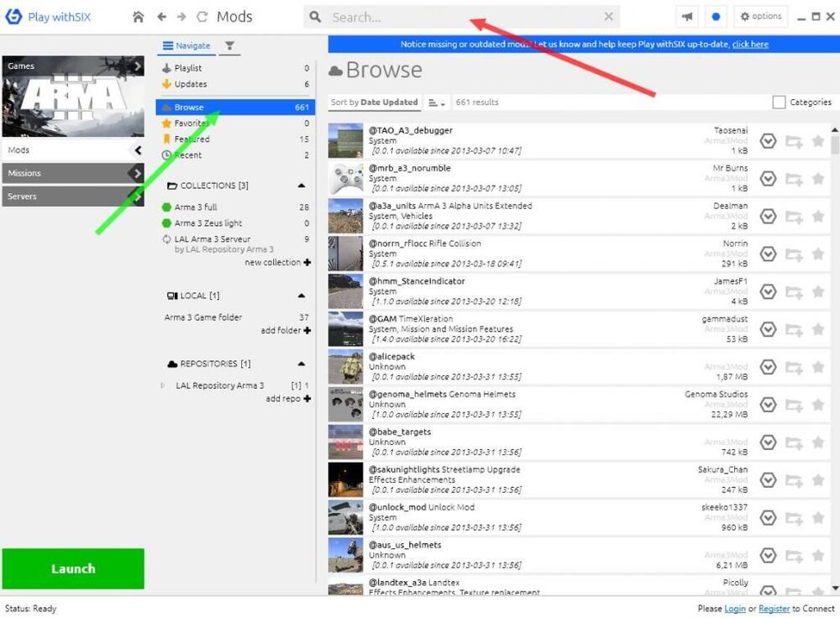Add @babe_targets to a collection
Viewport: 840px width, 618px height.
coord(794,443)
